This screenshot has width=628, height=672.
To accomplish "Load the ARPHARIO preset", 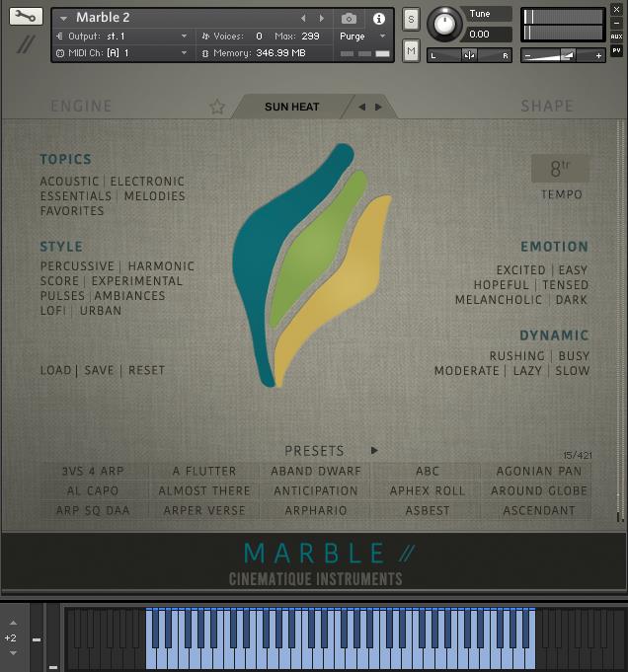I will tap(316, 510).
